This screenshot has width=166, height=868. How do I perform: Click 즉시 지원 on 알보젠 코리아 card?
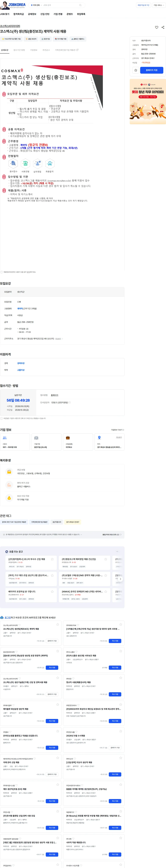[52, 668]
